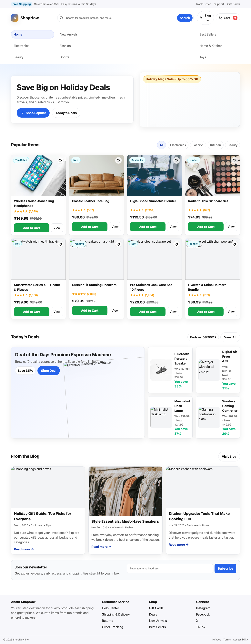Click the Subscribe button
The image size is (251, 644).
[x=225, y=568]
